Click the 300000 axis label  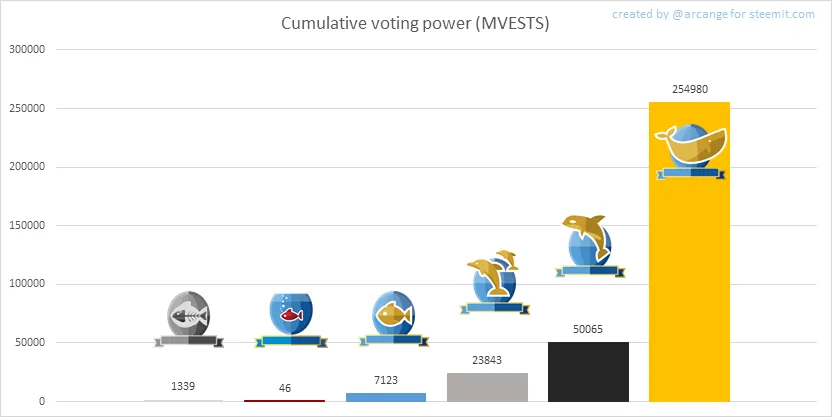click(27, 49)
